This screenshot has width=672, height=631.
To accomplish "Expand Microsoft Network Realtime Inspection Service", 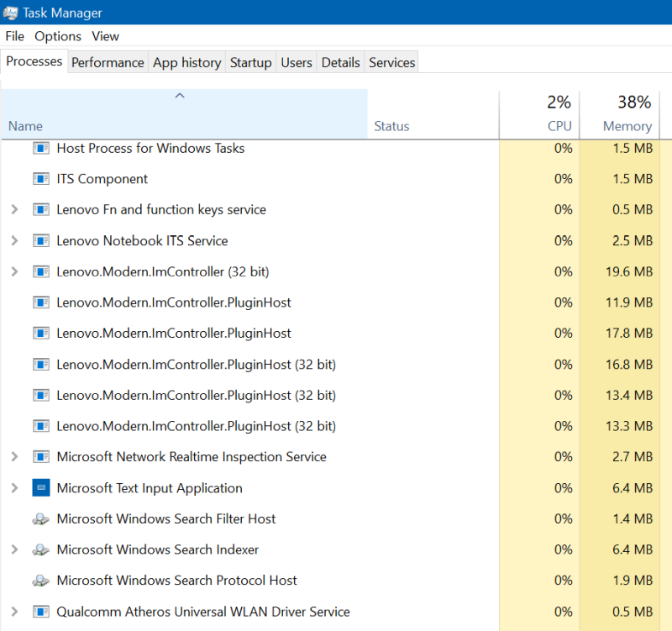I will tap(14, 457).
